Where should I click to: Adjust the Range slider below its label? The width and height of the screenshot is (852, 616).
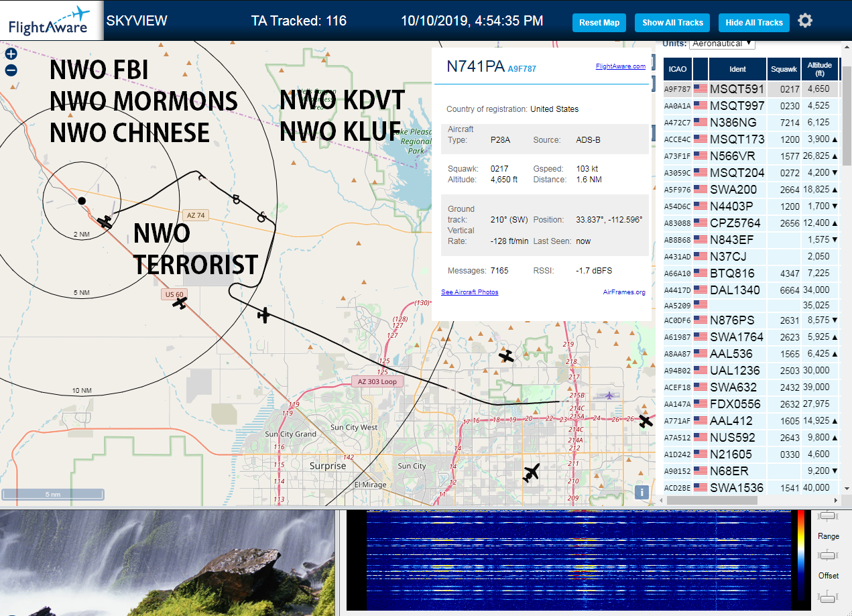pyautogui.click(x=829, y=555)
